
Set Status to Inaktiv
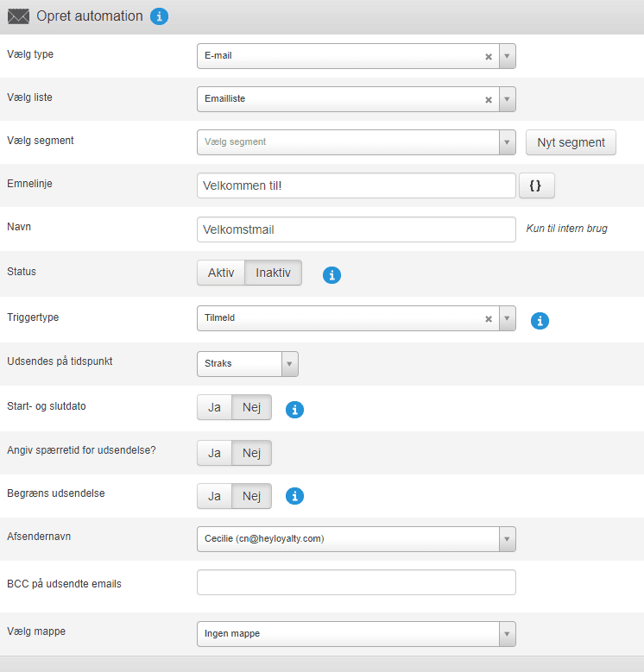point(273,273)
